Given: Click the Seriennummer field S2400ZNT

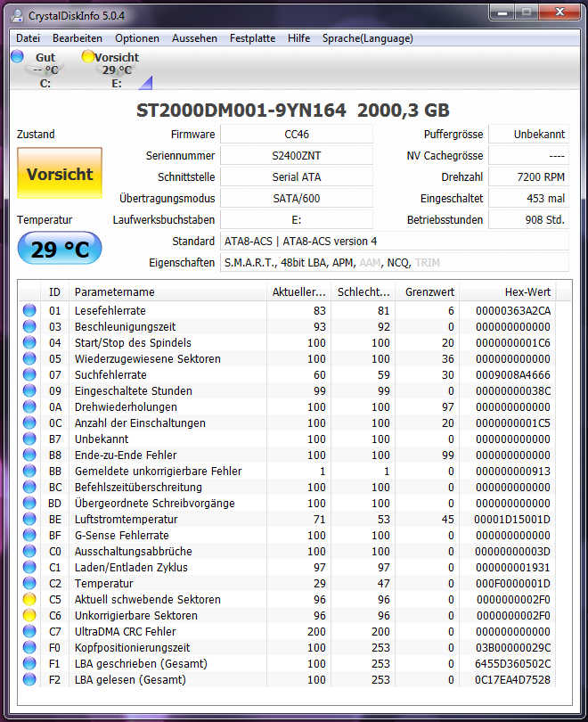Looking at the screenshot, I should coord(297,156).
